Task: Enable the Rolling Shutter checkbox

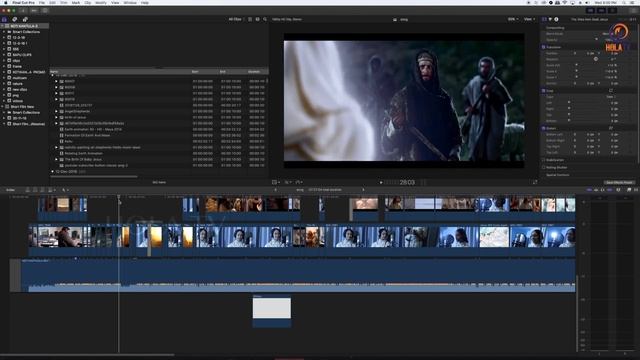Action: pos(544,167)
